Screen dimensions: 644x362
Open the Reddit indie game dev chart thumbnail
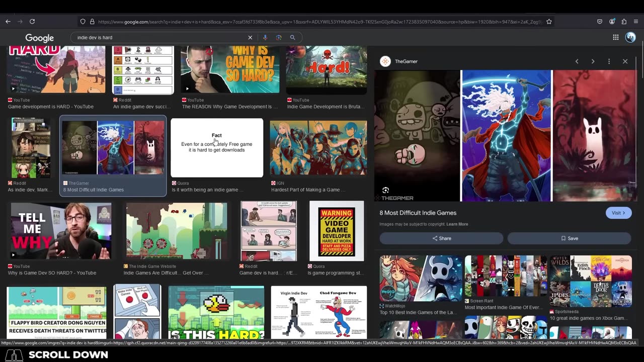(143, 70)
